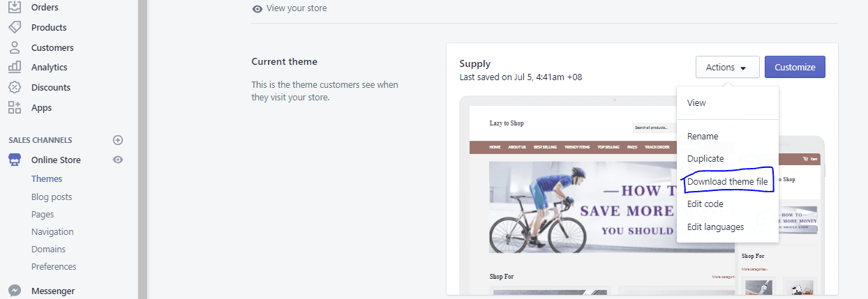
Task: Select the Products tag icon
Action: pos(14,27)
